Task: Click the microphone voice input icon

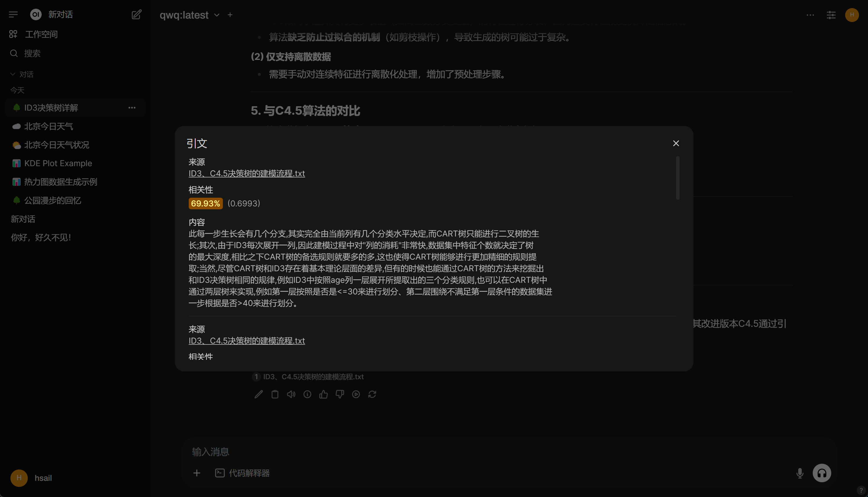Action: tap(800, 473)
